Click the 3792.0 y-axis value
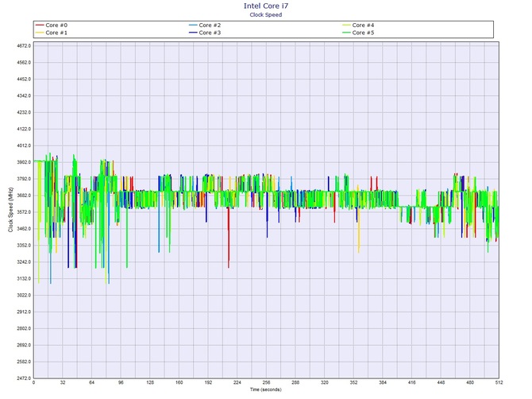The width and height of the screenshot is (532, 399). [x=24, y=179]
